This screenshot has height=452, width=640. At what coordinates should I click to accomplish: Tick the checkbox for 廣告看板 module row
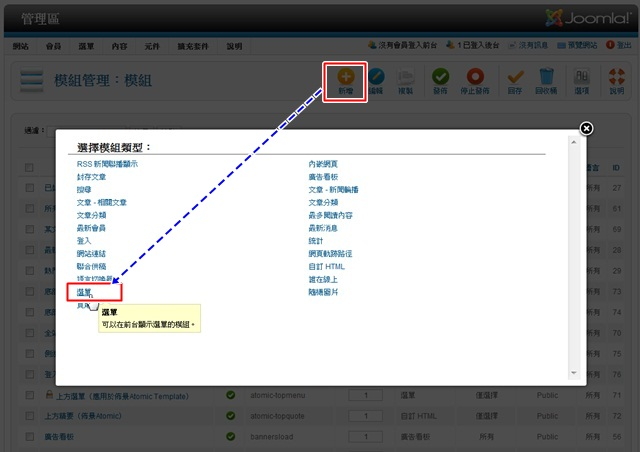click(x=29, y=436)
